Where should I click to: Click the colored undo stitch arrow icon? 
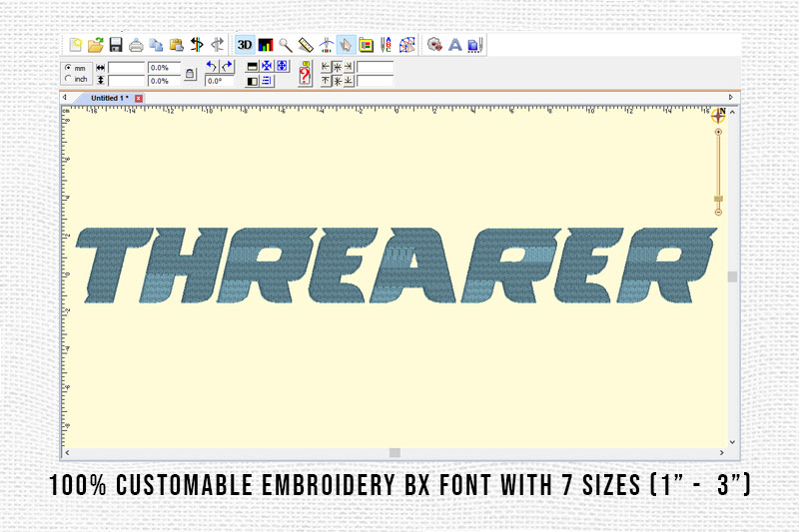[x=197, y=45]
